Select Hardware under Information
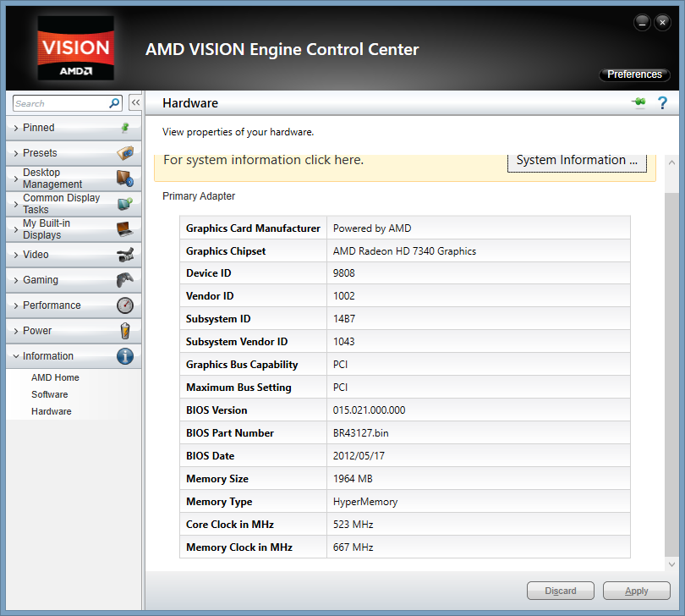The height and width of the screenshot is (616, 685). [x=51, y=411]
